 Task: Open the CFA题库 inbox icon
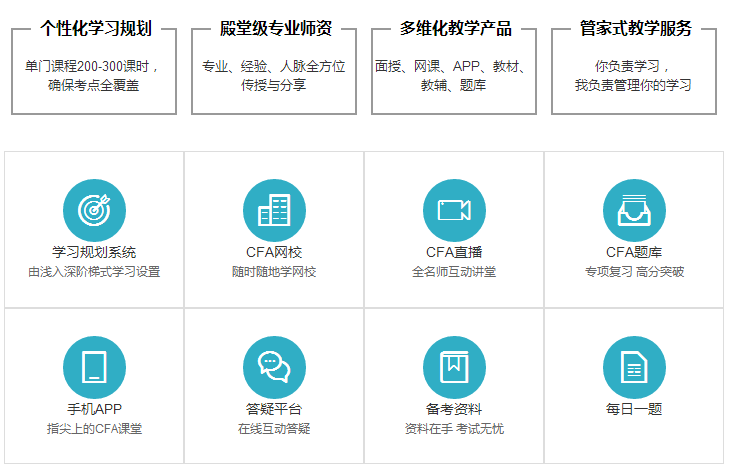(x=634, y=210)
